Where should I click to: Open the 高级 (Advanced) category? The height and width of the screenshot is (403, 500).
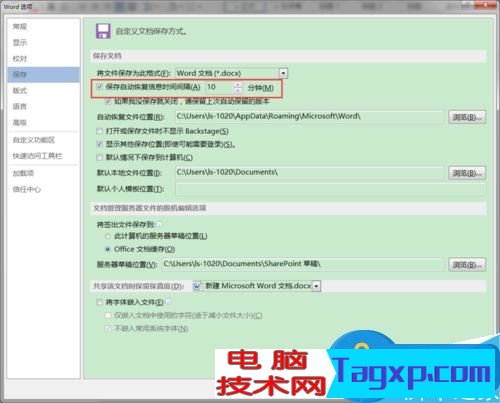20,122
